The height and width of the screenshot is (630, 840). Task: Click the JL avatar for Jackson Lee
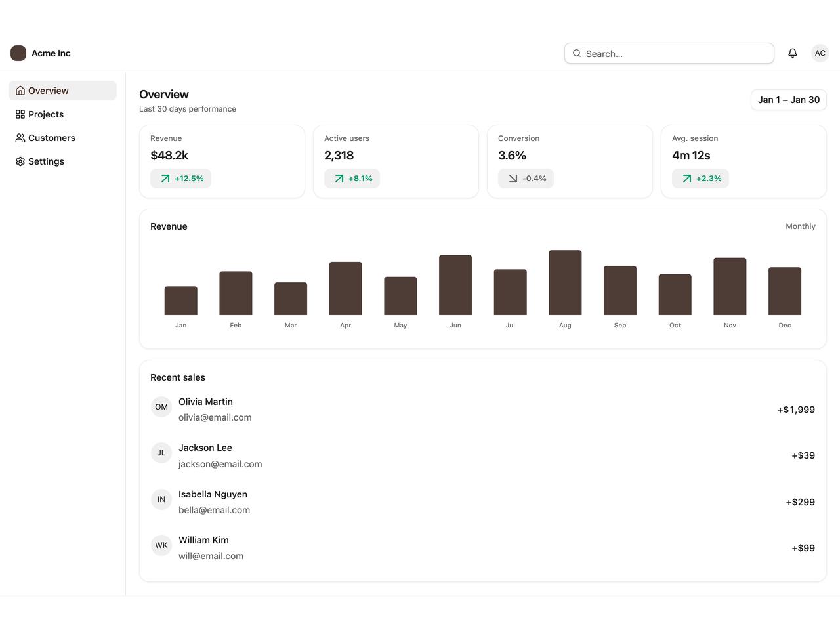click(161, 453)
